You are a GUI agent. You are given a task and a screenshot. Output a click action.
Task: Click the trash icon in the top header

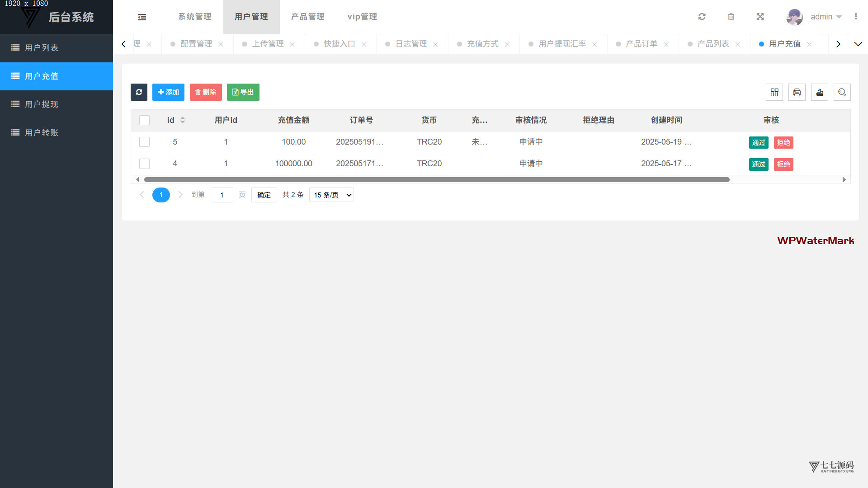click(x=731, y=17)
